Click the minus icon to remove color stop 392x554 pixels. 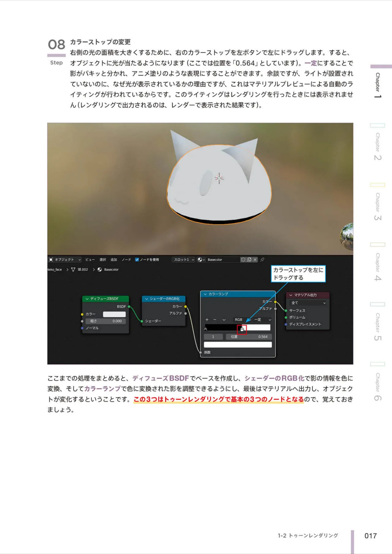click(215, 319)
